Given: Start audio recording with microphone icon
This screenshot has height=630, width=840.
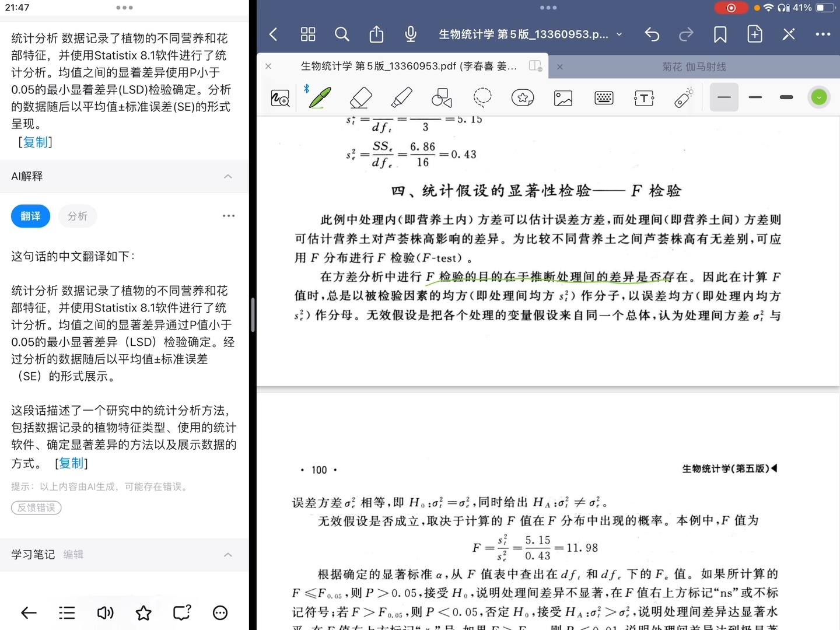Looking at the screenshot, I should coord(411,34).
